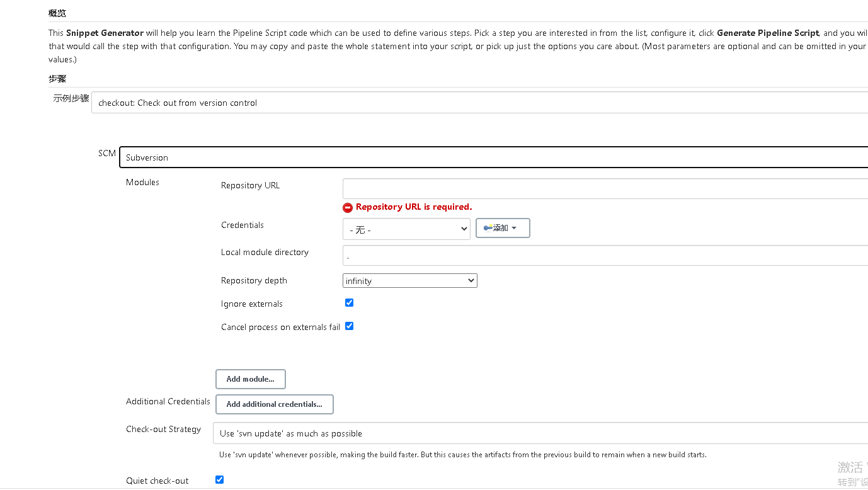Toggle Cancel process on externals fail checkbox
868x490 pixels.
349,326
